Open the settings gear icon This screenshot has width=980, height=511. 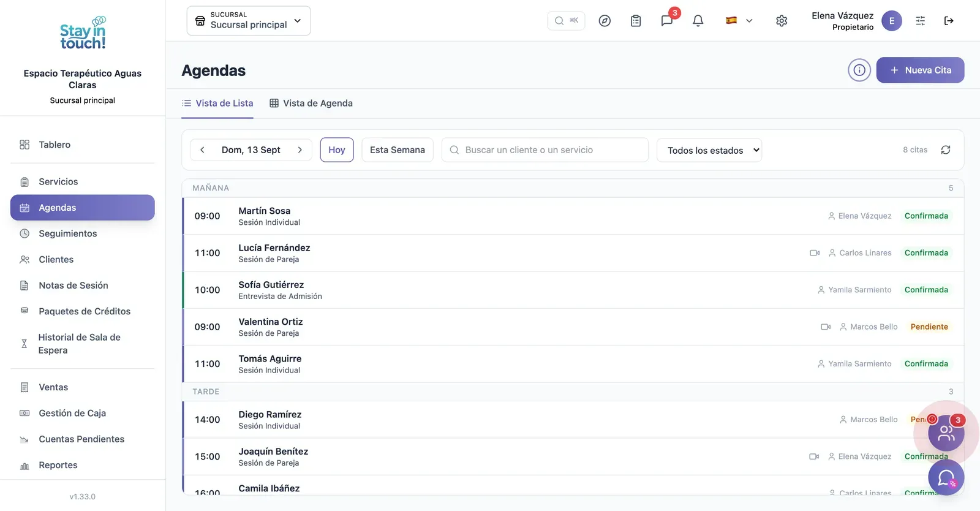pyautogui.click(x=782, y=21)
